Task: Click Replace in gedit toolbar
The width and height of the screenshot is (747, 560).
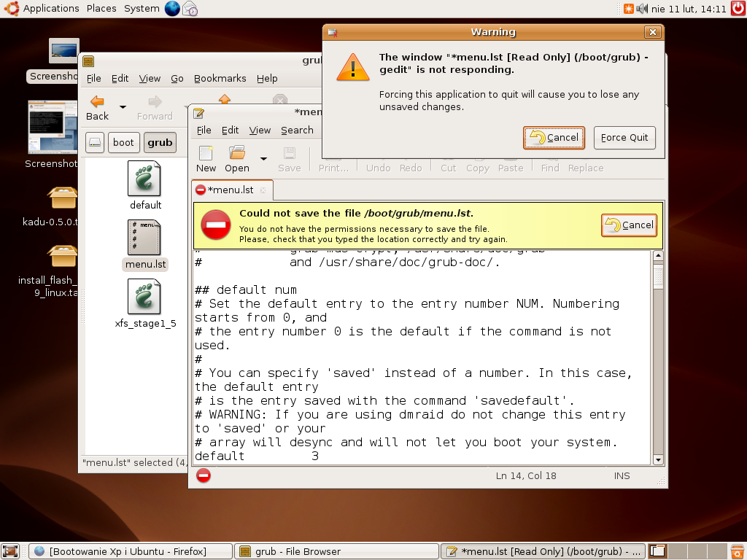Action: point(586,168)
